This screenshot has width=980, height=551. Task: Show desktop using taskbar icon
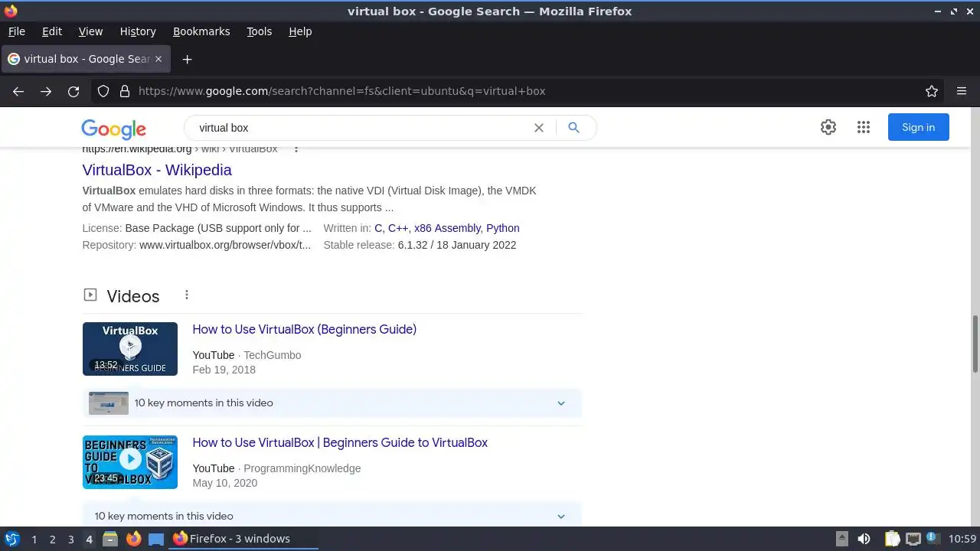[156, 539]
